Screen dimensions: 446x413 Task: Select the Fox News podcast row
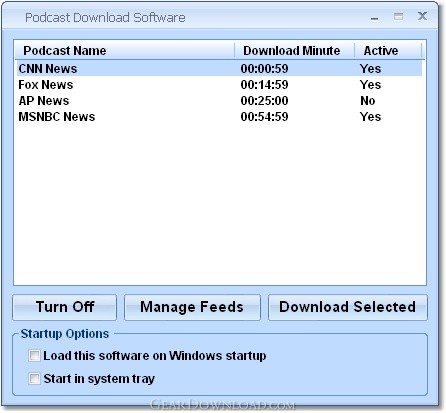[219, 85]
